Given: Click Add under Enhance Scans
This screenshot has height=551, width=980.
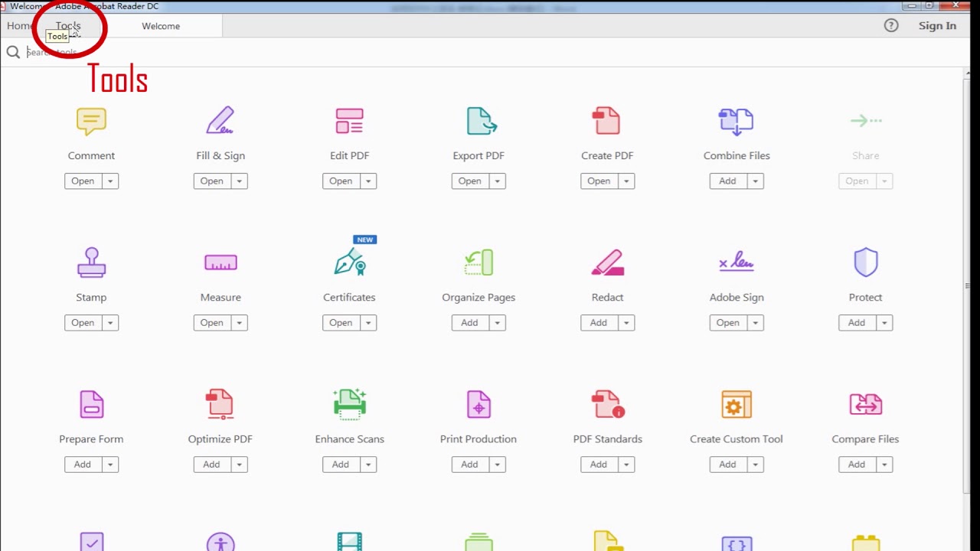Looking at the screenshot, I should point(341,465).
